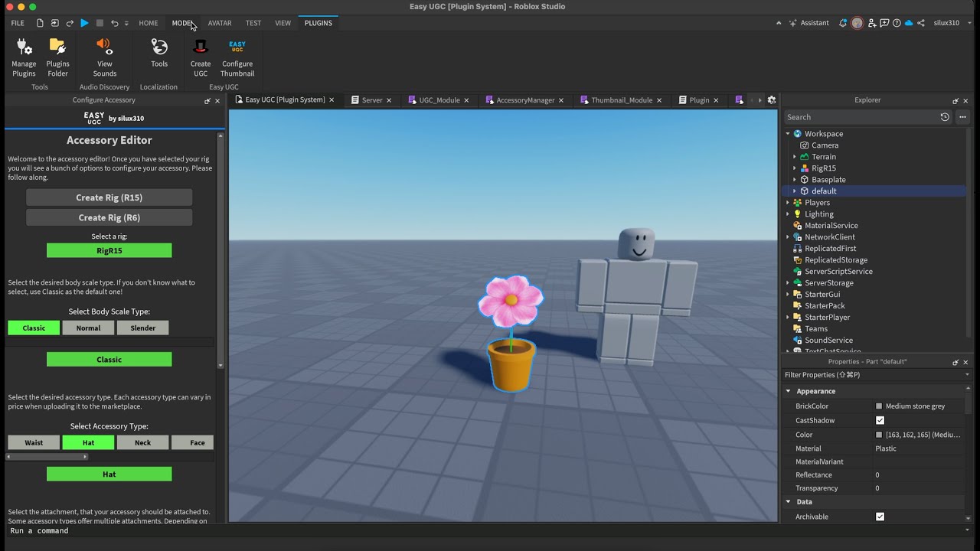Image resolution: width=980 pixels, height=551 pixels.
Task: Toggle the Archivable checkbox
Action: [x=880, y=517]
